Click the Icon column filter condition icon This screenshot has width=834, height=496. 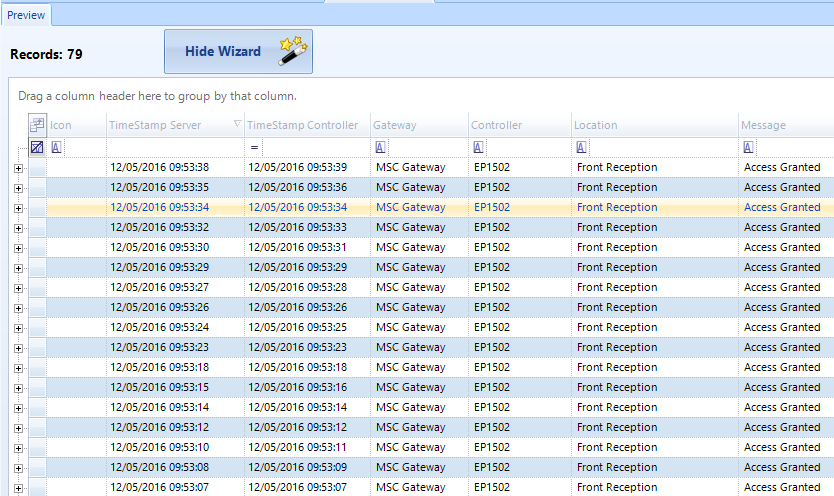coord(56,147)
